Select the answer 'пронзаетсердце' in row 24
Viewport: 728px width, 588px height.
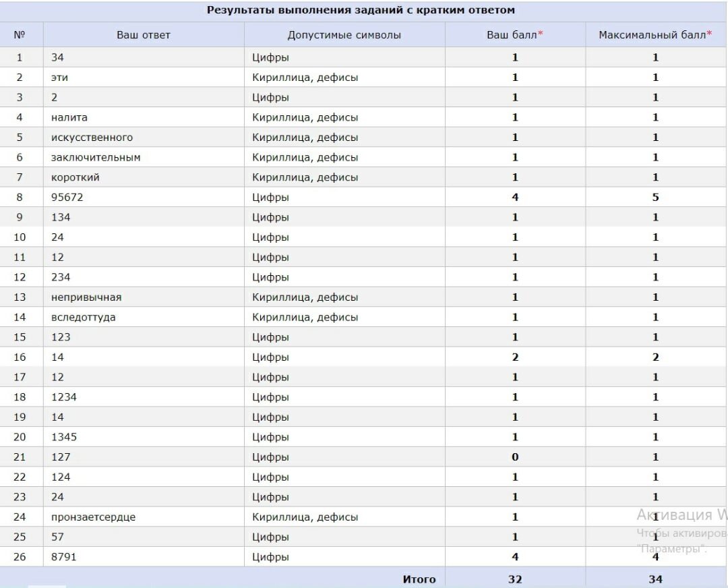[x=93, y=517]
